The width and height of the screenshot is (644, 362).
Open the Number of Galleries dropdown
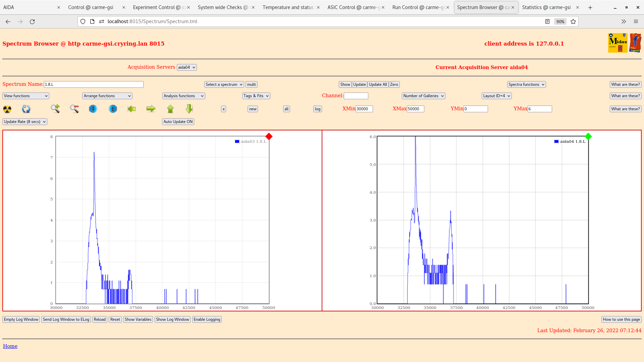click(424, 96)
